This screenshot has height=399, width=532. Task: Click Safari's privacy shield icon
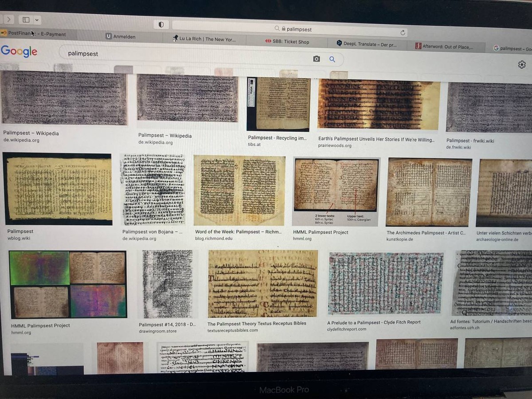[161, 24]
